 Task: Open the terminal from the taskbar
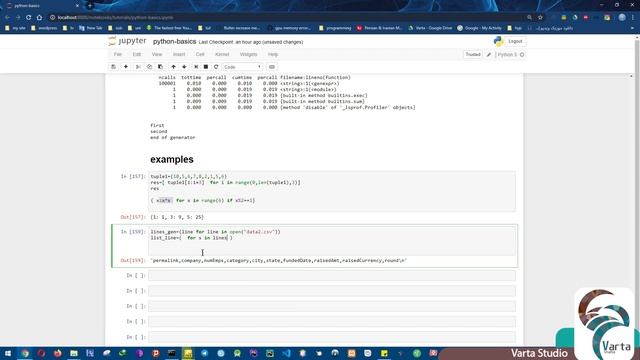[172, 353]
